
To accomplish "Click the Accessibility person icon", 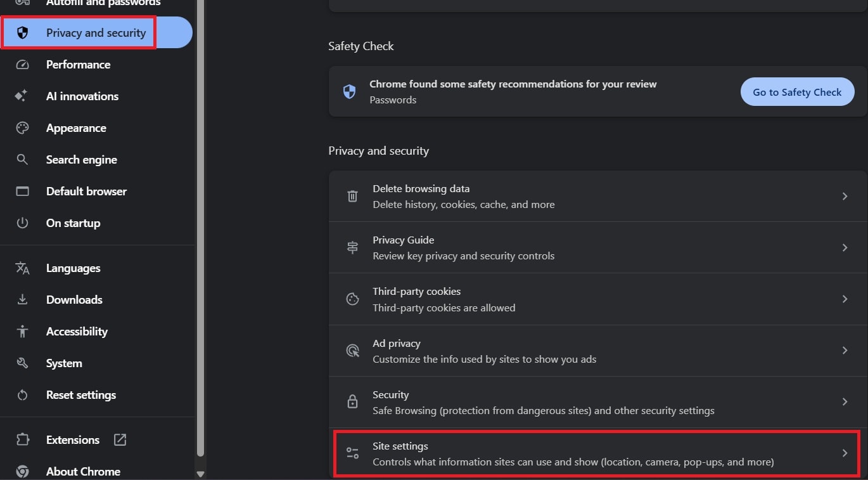I will [x=22, y=332].
